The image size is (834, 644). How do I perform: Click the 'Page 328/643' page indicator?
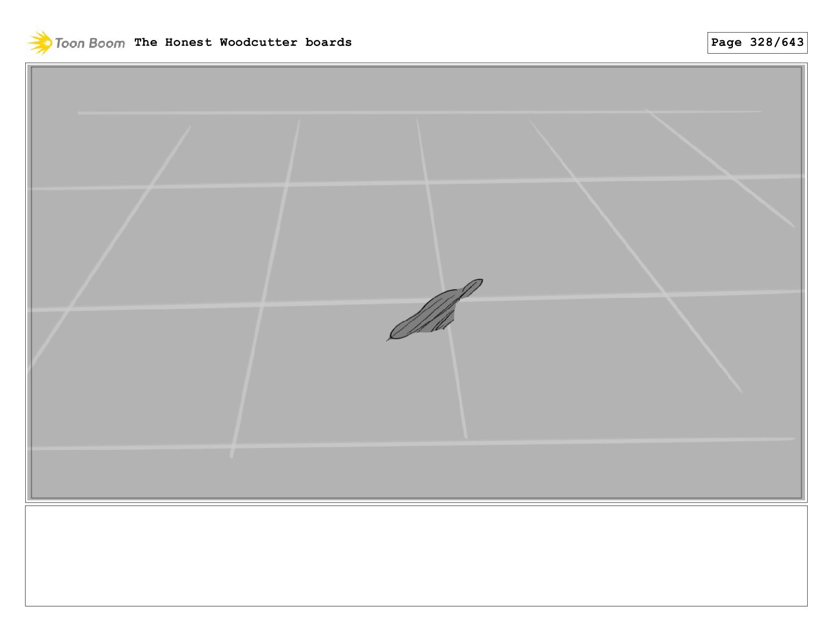(757, 43)
